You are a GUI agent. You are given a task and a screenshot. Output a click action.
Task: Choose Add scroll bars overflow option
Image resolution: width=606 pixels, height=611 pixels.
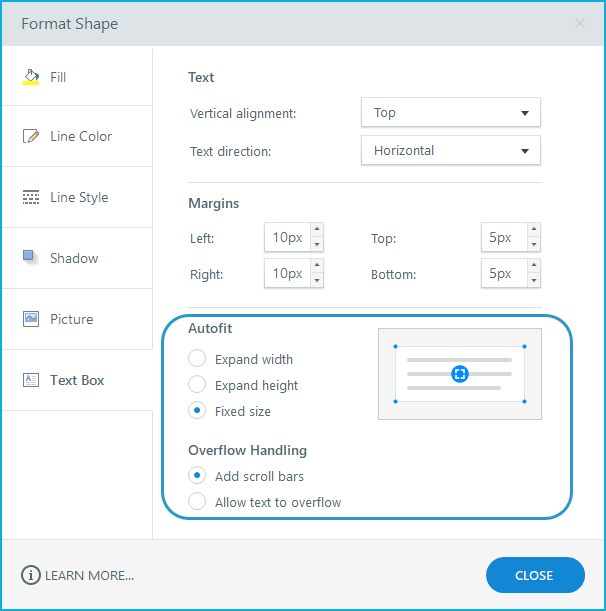pos(197,475)
